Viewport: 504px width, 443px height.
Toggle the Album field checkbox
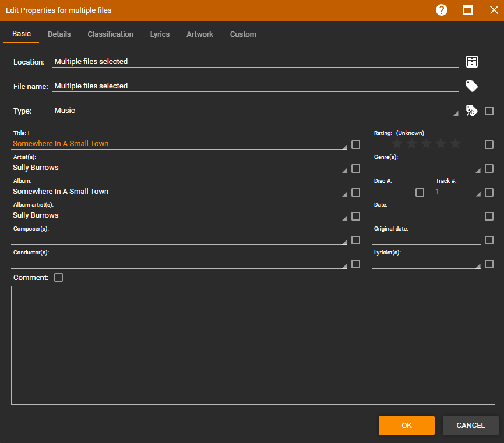pos(355,193)
